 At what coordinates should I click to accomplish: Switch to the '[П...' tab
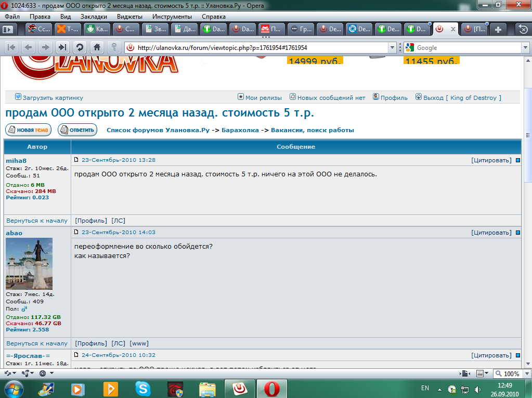475,29
